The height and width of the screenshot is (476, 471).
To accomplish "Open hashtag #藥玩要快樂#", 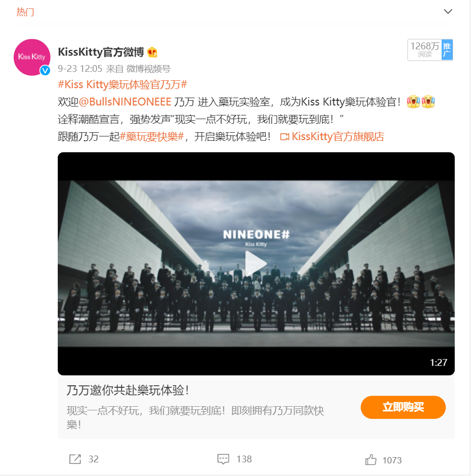I will point(152,136).
